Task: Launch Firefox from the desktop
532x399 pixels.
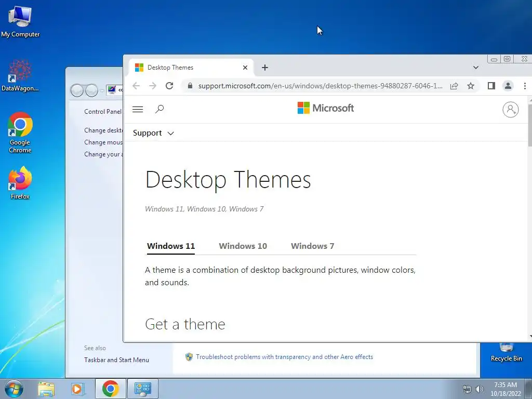Action: click(x=20, y=182)
